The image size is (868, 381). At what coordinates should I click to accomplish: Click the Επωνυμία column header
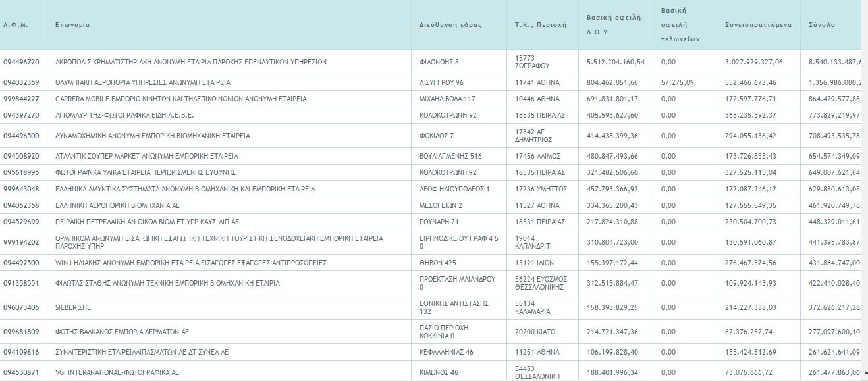coord(72,25)
